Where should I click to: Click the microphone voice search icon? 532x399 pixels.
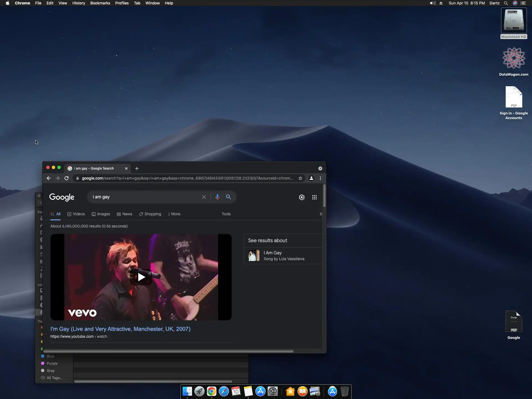[217, 197]
